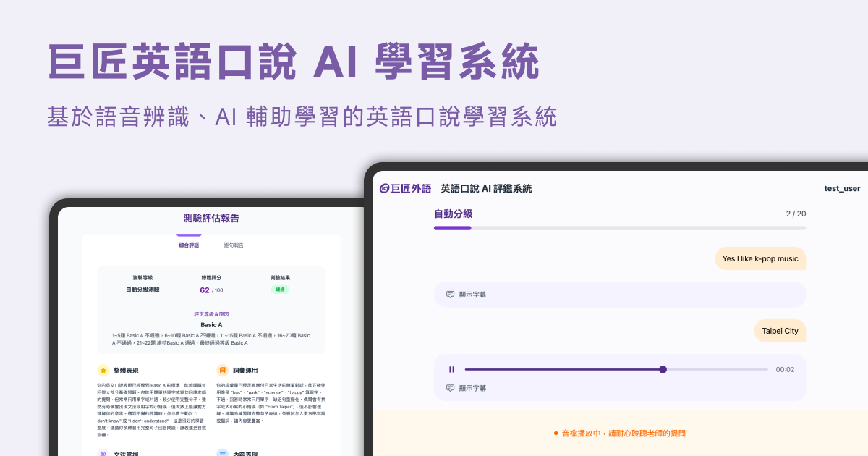The width and height of the screenshot is (868, 456).
Task: Click the 2 / 20 question counter
Action: click(x=796, y=214)
